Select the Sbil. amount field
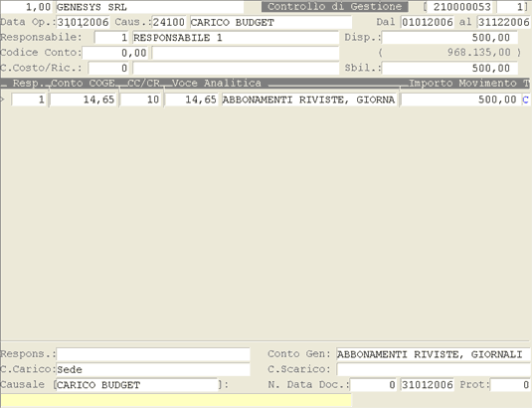 pos(449,69)
